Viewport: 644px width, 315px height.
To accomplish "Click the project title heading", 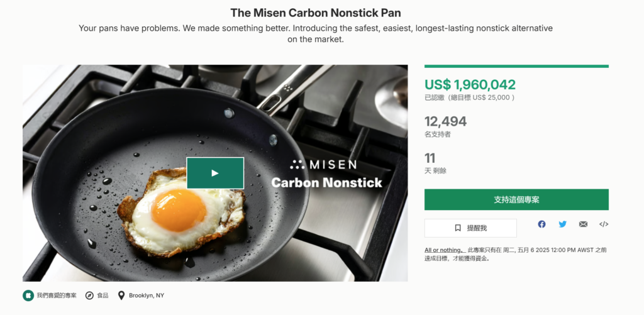I will point(316,13).
